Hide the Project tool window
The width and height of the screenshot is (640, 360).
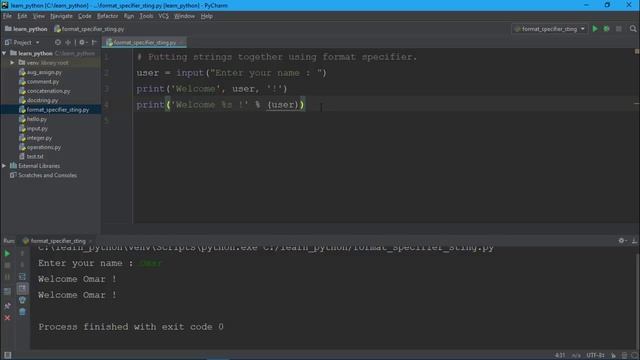[94, 42]
